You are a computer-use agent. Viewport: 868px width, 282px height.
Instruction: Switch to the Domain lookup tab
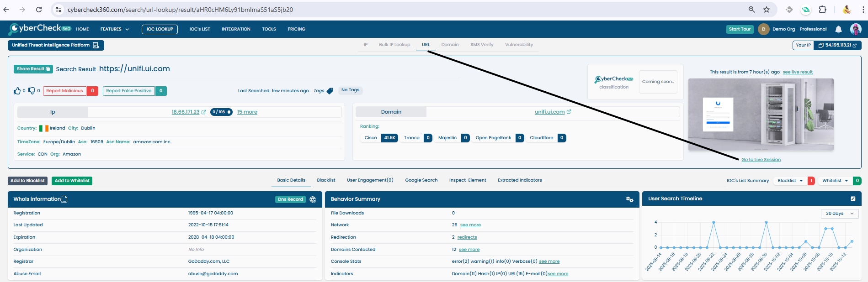point(450,45)
